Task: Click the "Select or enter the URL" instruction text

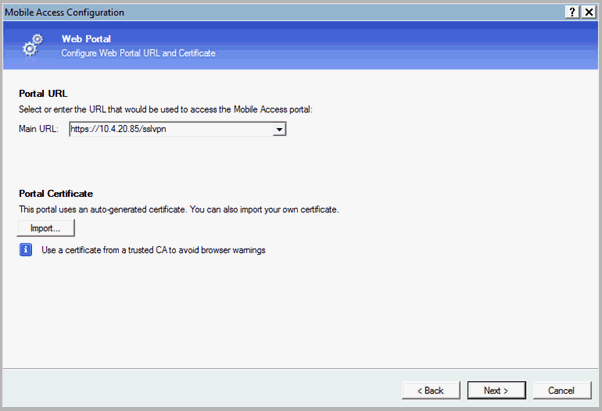Action: (x=165, y=108)
